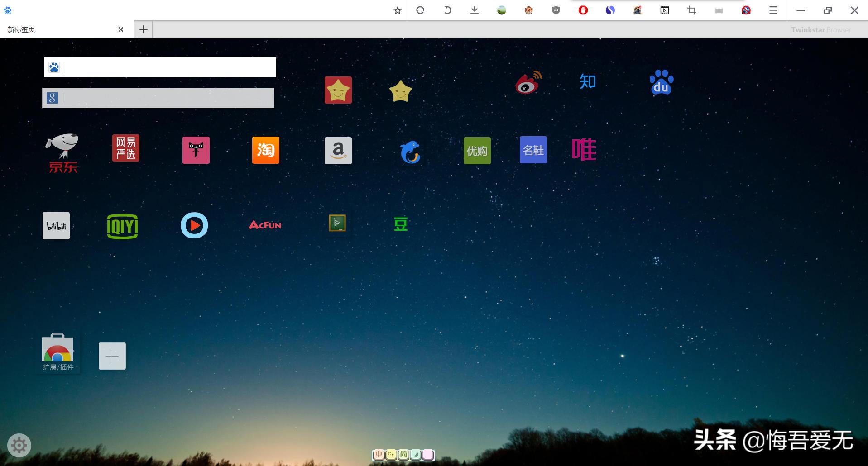The height and width of the screenshot is (466, 868).
Task: Toggle the IME punctuation mode key
Action: [391, 454]
